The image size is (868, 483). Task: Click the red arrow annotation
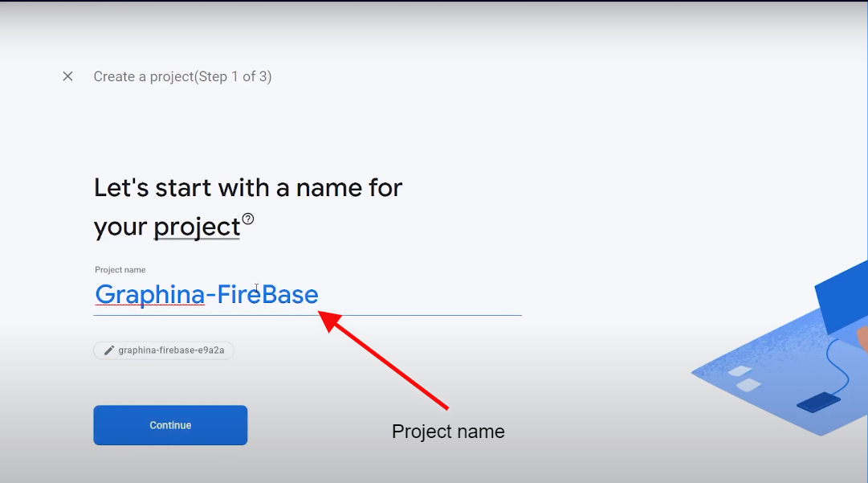coord(384,361)
